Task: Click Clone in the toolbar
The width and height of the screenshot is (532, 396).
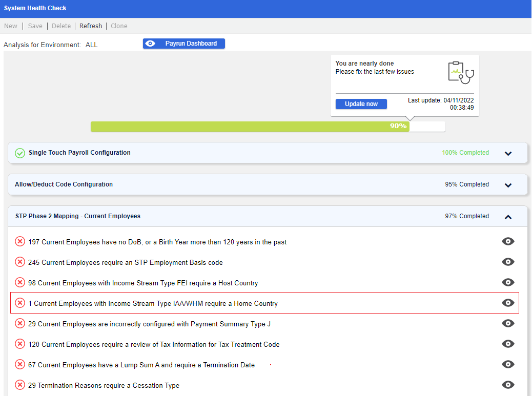Action: tap(119, 26)
